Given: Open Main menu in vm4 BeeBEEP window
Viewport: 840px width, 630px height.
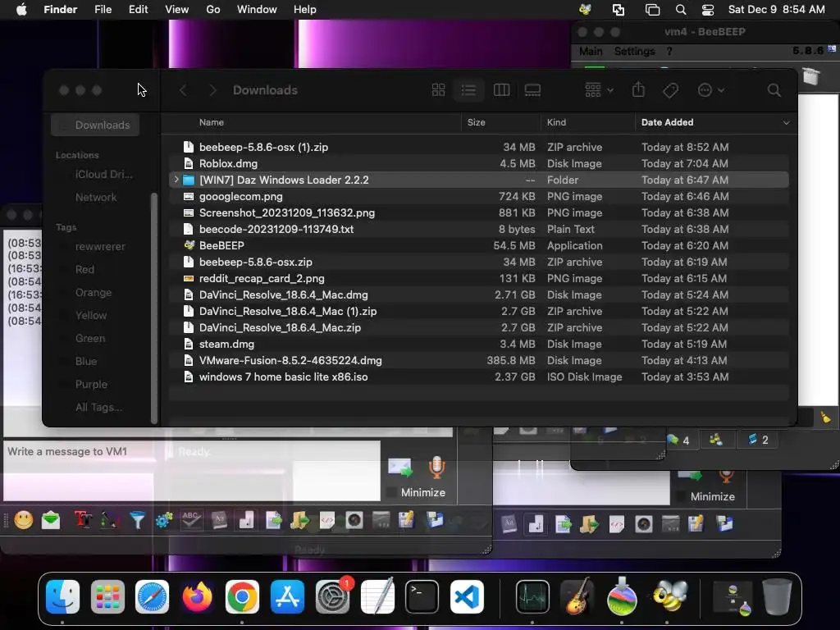Looking at the screenshot, I should click(591, 52).
